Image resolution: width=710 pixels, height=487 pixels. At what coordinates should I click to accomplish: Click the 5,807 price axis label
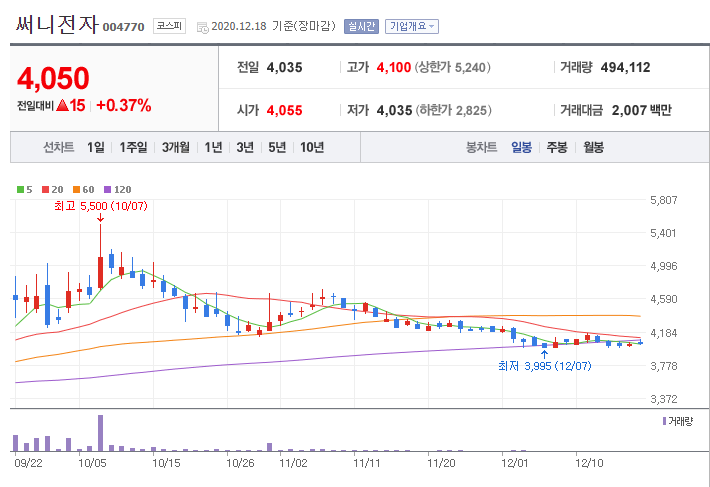[664, 200]
